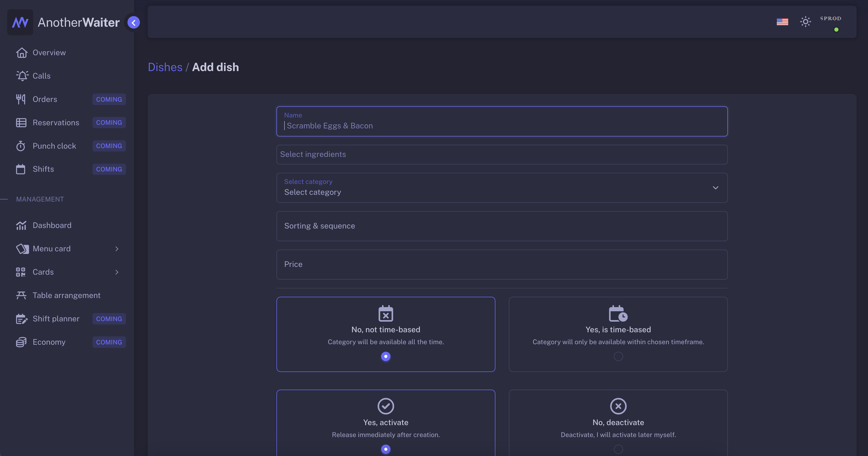This screenshot has width=868, height=456.
Task: Open Reservations in the sidebar
Action: (x=56, y=122)
